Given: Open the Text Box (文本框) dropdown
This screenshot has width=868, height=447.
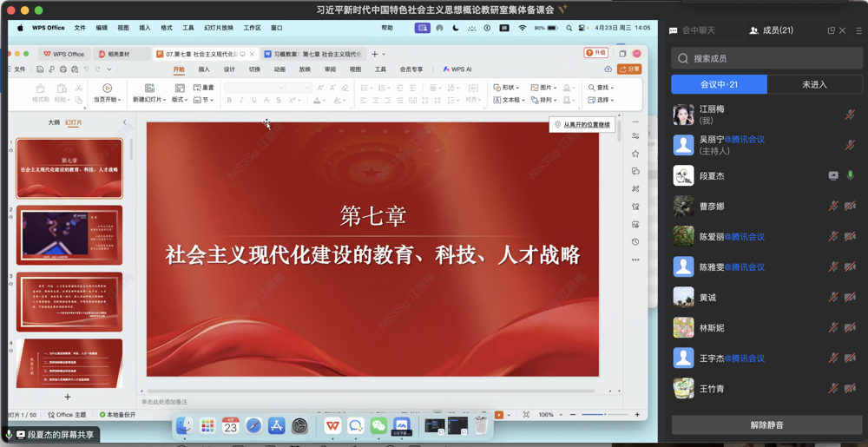Looking at the screenshot, I should click(x=509, y=100).
